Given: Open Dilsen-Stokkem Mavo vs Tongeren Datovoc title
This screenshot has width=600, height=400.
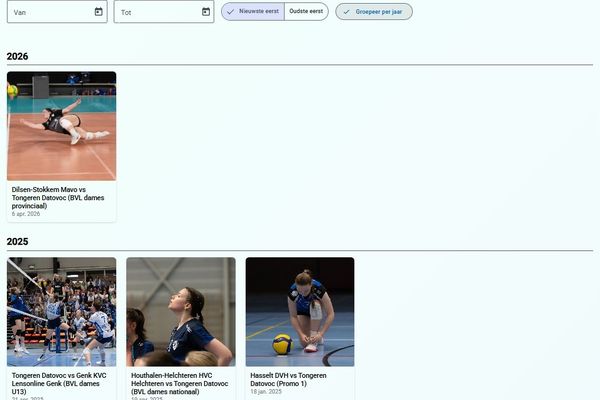Looking at the screenshot, I should (58, 198).
